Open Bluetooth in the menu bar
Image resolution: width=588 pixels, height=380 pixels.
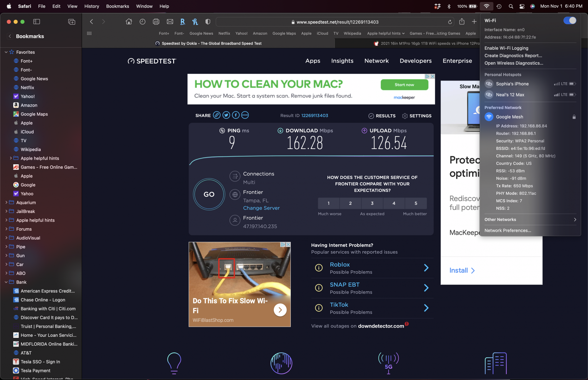pyautogui.click(x=449, y=6)
